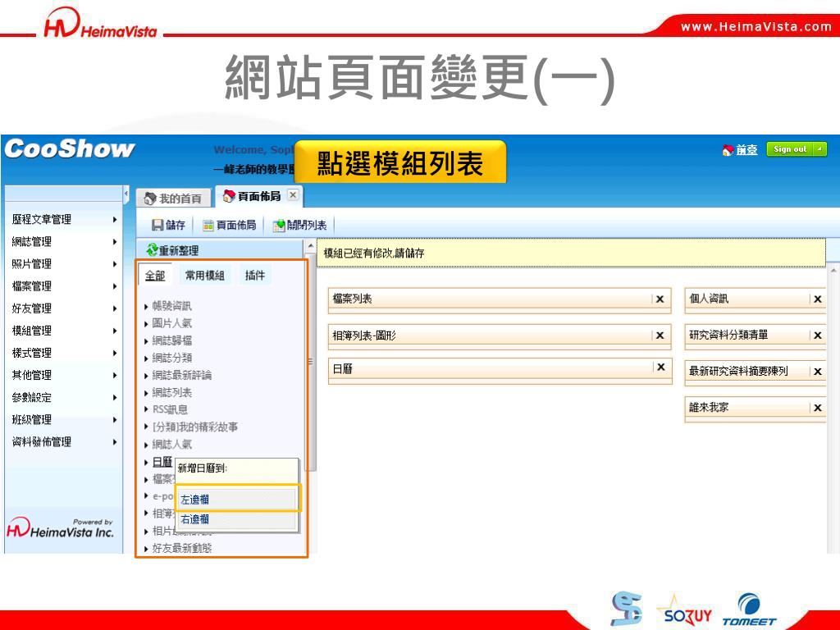Remove 相簿列表-圖形 module with X

(x=660, y=336)
